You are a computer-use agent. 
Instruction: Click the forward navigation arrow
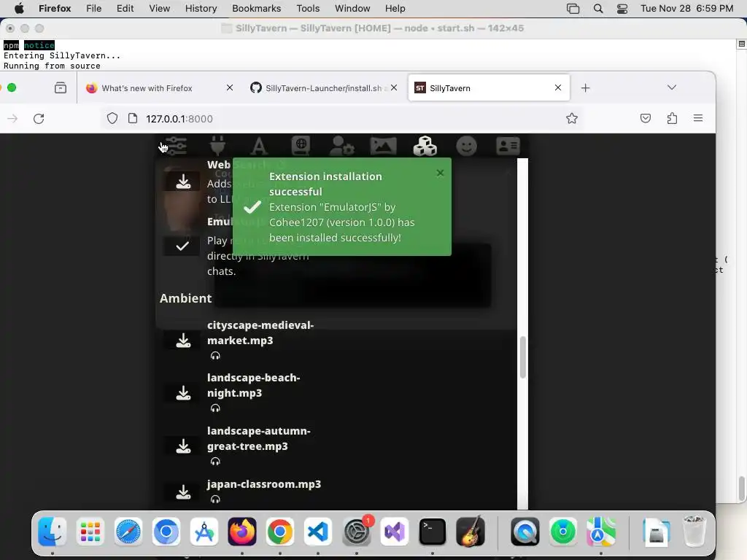tap(13, 119)
